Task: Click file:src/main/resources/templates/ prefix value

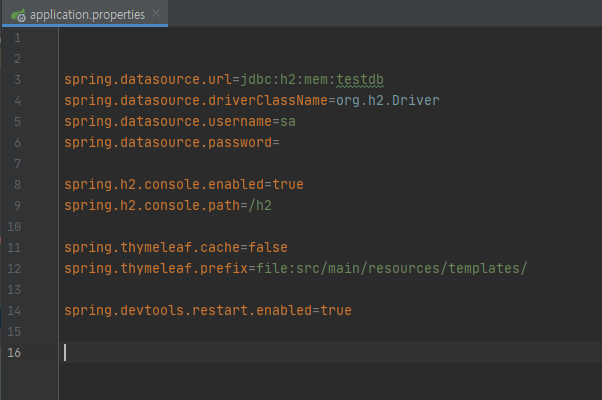Action: [x=392, y=269]
